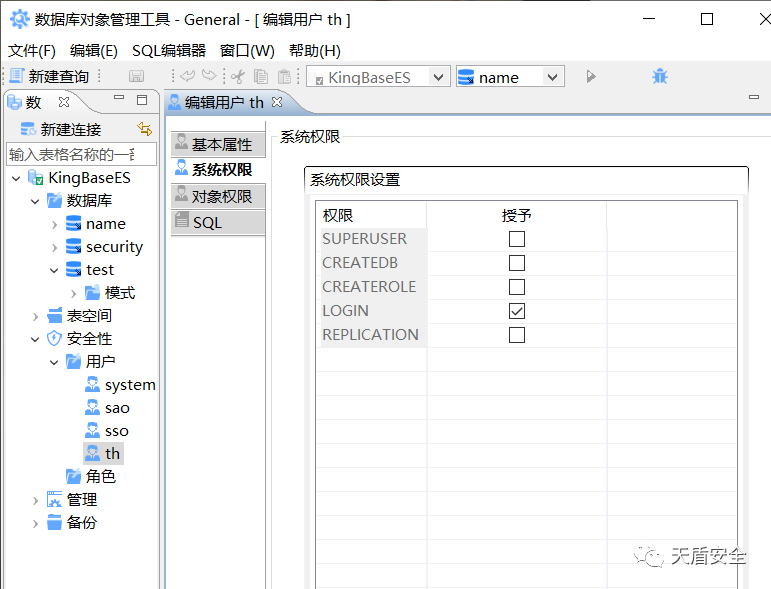Click the save disk icon in toolbar
The width and height of the screenshot is (771, 589).
pos(137,76)
